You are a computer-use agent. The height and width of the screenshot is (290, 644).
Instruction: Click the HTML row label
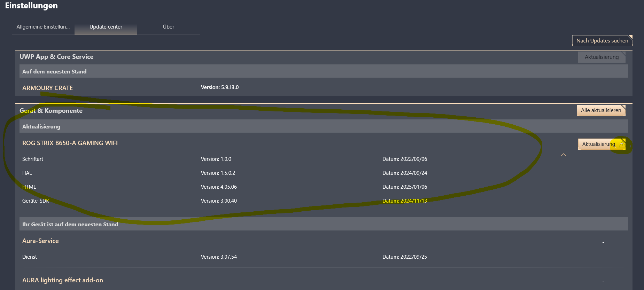point(29,187)
